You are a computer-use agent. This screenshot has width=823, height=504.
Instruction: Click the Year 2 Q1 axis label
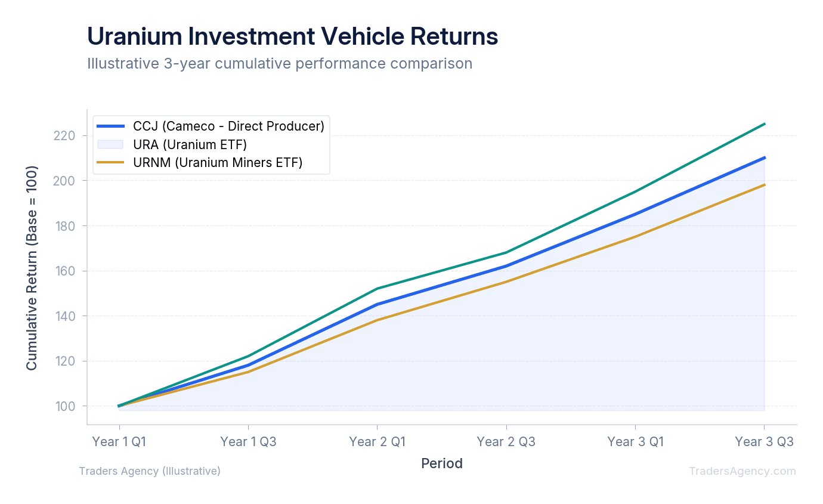(377, 441)
